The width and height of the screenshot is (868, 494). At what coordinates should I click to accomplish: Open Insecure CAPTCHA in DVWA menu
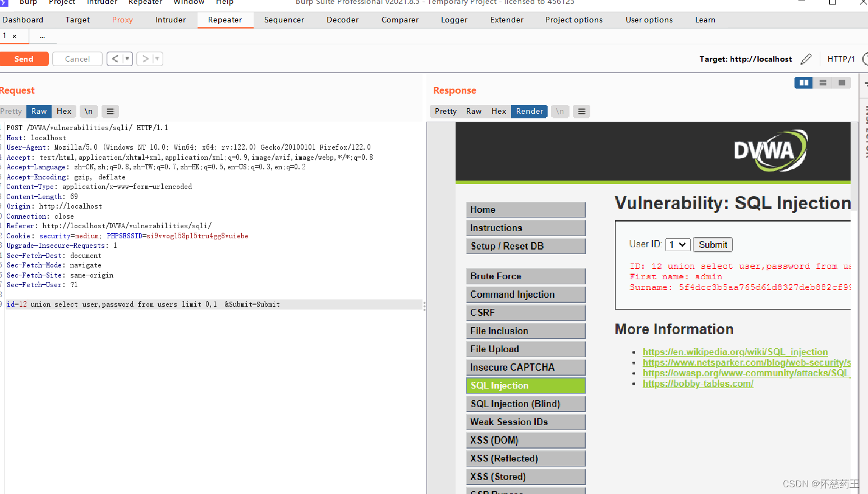526,367
